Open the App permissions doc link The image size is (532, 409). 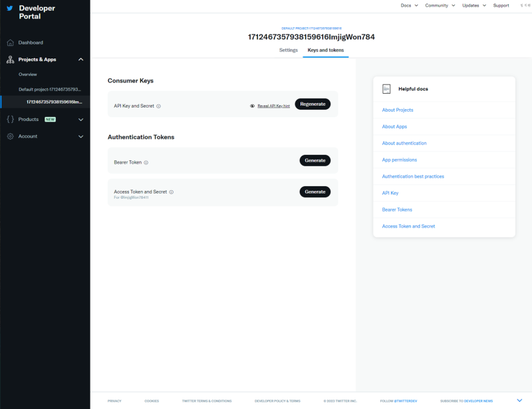coord(400,160)
